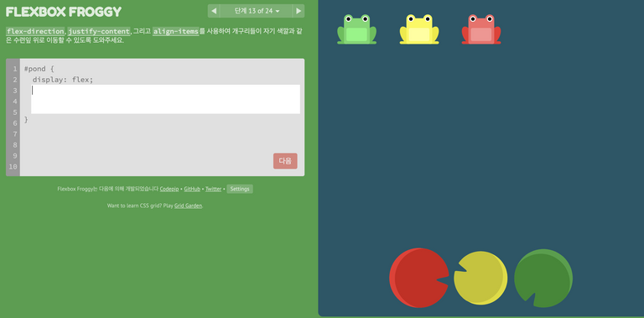Click the justify-content keyword help
Screen dimensions: 644x318
pos(99,31)
